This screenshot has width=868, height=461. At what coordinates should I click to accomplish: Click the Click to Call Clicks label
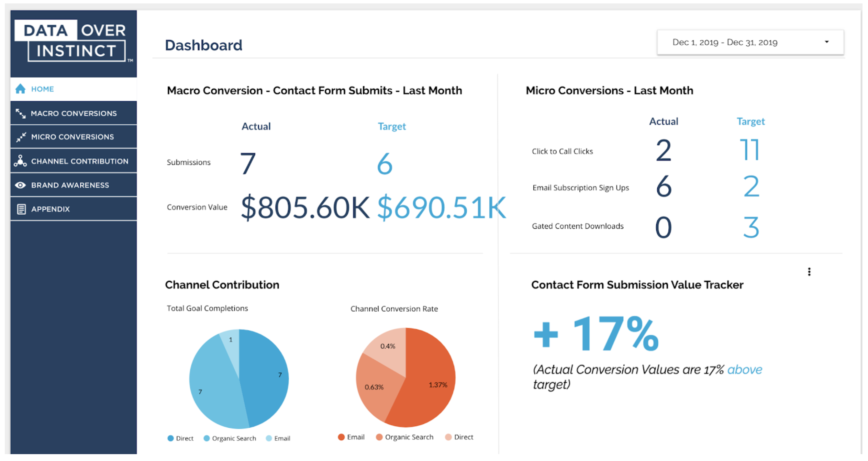pos(562,151)
